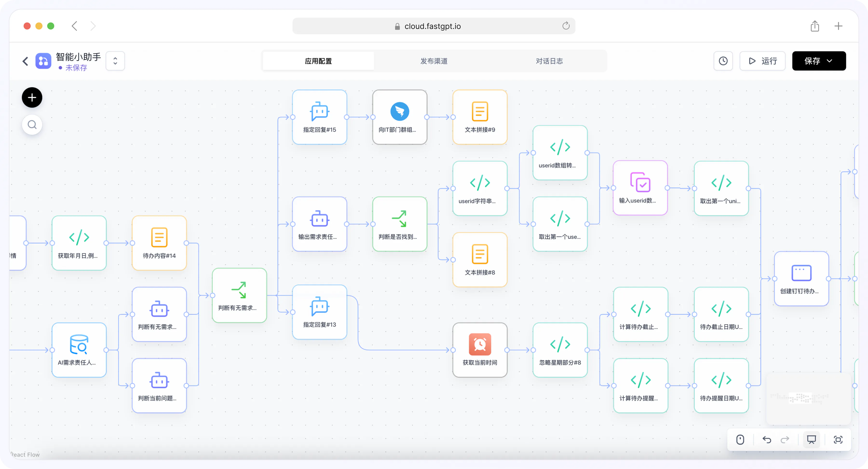The width and height of the screenshot is (868, 469).
Task: Click the mouse mode control icon
Action: click(740, 440)
